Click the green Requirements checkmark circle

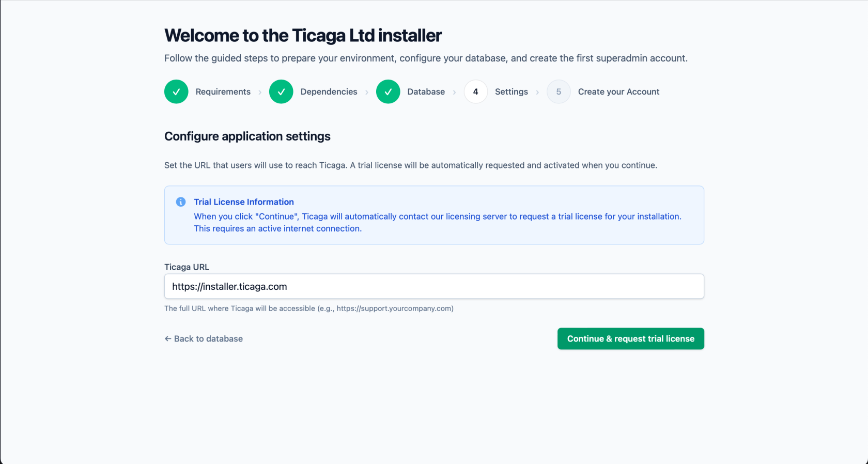pos(176,92)
